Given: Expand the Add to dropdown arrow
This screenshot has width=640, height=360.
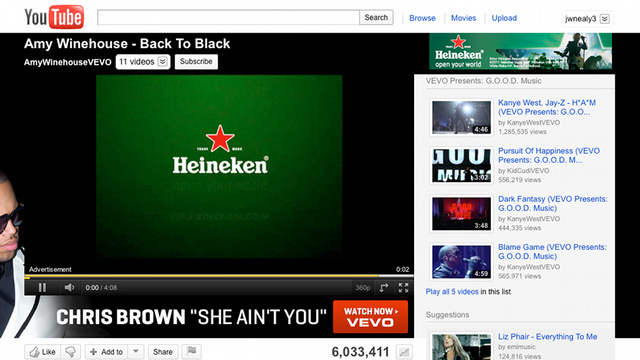Looking at the screenshot, I should tap(136, 351).
